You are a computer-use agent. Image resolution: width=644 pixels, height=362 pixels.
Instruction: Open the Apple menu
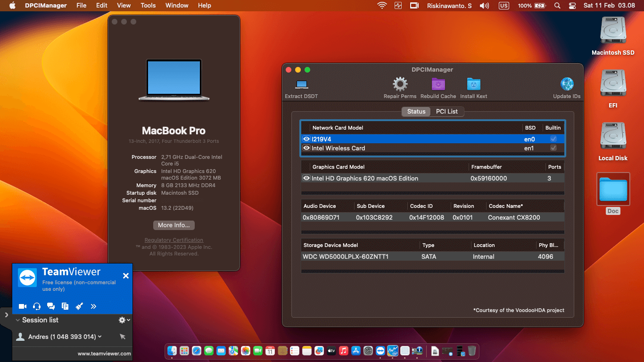click(x=12, y=6)
